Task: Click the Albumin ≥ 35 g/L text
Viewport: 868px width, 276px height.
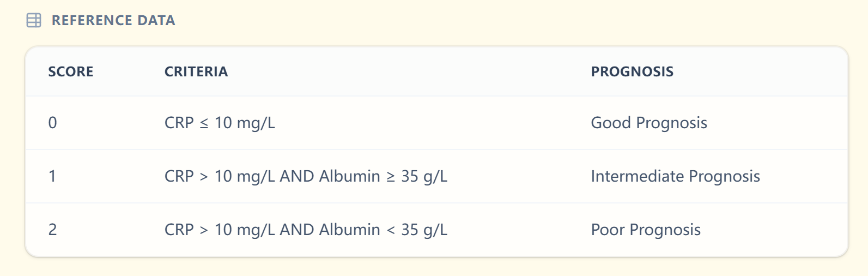Action: coord(383,176)
